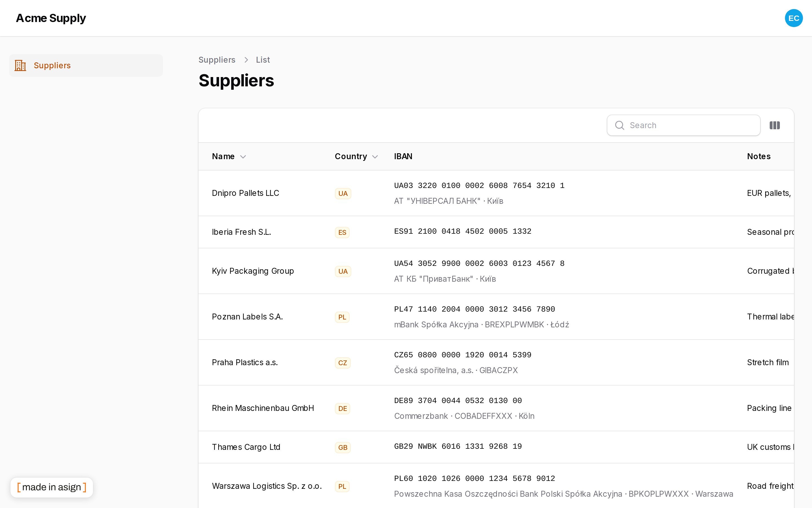Click the Suppliers building icon in sidebar
Viewport: 812px width, 508px height.
click(21, 65)
